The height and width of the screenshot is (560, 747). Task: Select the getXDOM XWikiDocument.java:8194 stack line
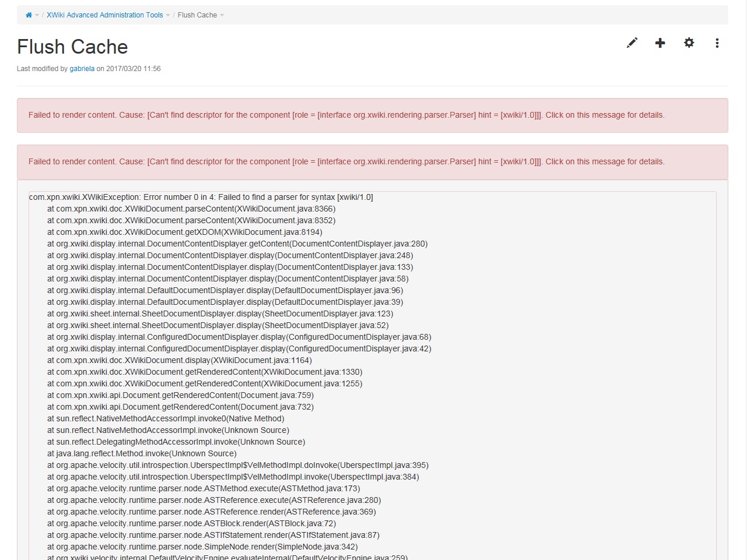(x=185, y=232)
